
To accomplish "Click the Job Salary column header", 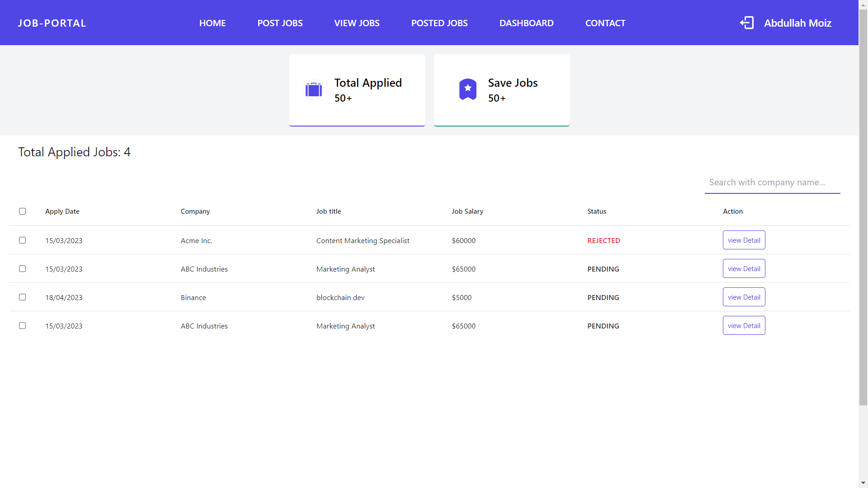I will click(467, 211).
